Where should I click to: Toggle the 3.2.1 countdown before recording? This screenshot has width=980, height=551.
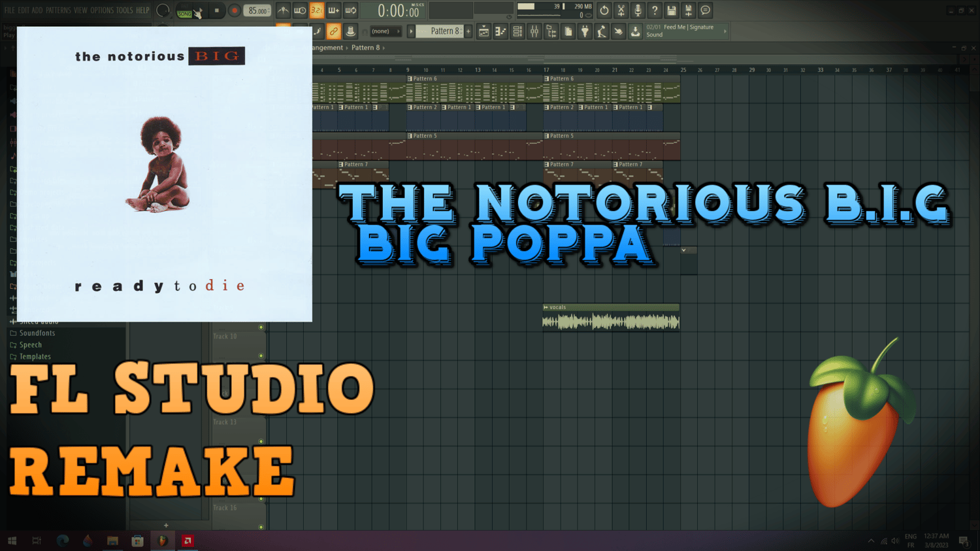(317, 10)
